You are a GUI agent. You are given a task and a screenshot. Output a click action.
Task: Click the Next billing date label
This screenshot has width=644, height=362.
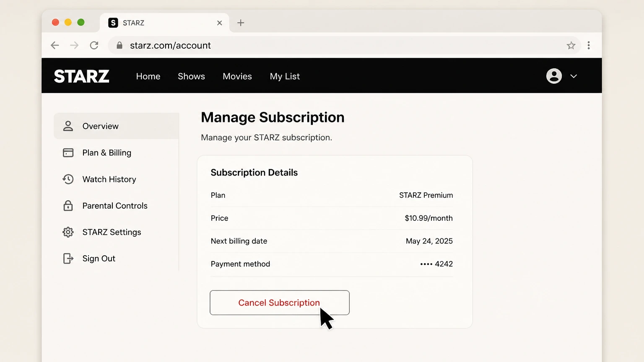(x=239, y=241)
